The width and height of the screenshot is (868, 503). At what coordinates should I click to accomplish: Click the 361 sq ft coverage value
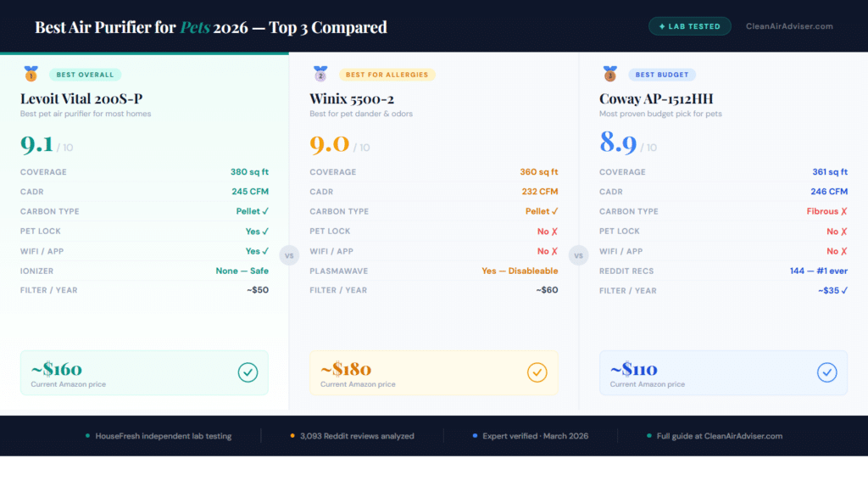point(830,171)
